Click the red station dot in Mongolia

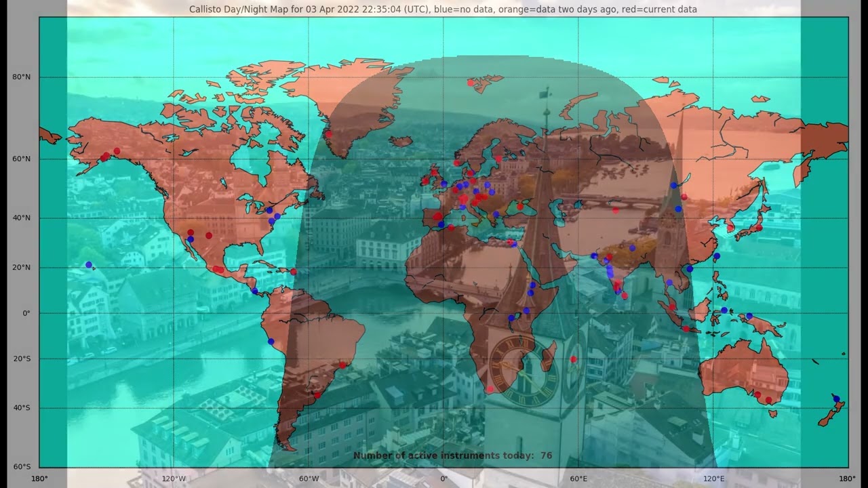point(684,197)
